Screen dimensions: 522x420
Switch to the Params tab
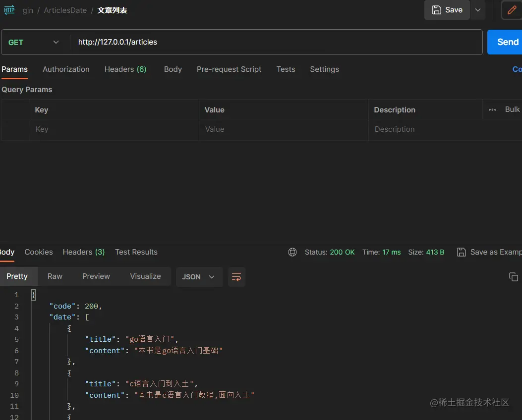point(15,69)
